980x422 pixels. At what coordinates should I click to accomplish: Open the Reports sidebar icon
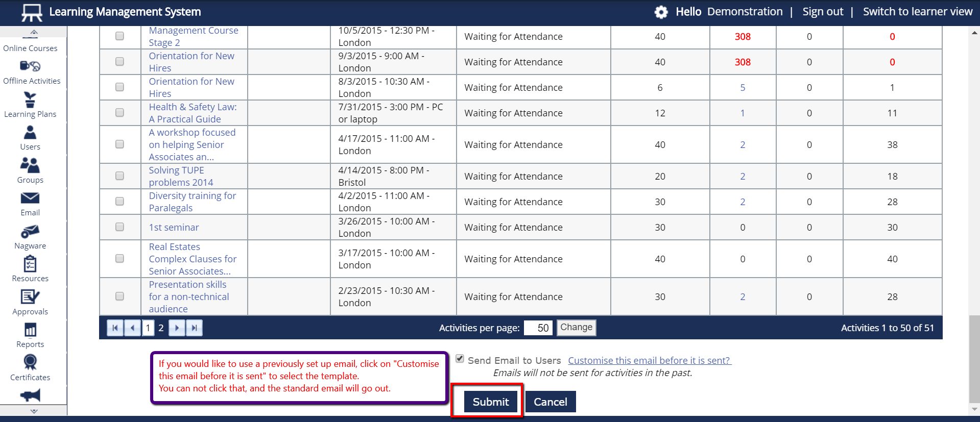point(30,330)
